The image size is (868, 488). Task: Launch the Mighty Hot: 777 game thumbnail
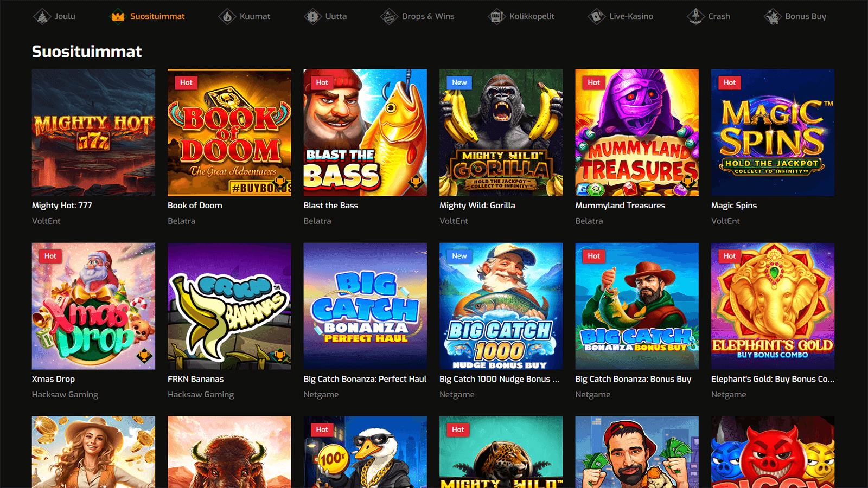click(93, 132)
